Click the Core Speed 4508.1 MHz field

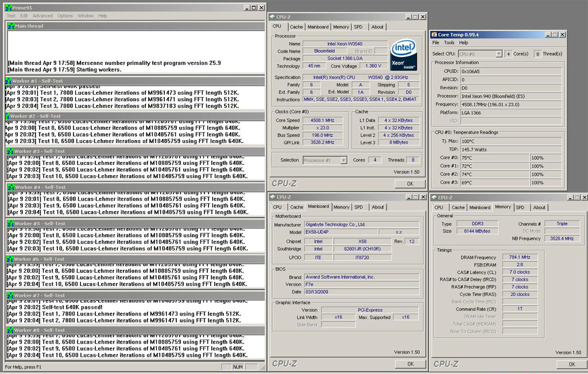pos(322,121)
